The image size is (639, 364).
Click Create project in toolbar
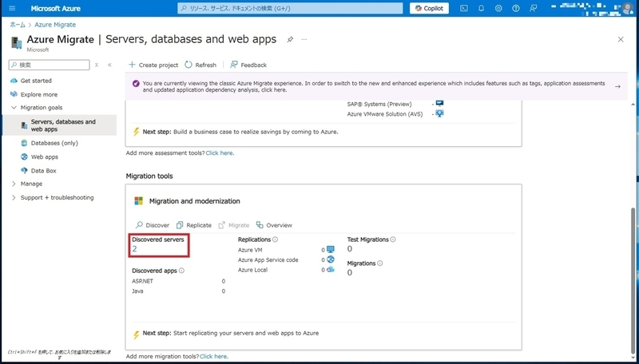[153, 65]
